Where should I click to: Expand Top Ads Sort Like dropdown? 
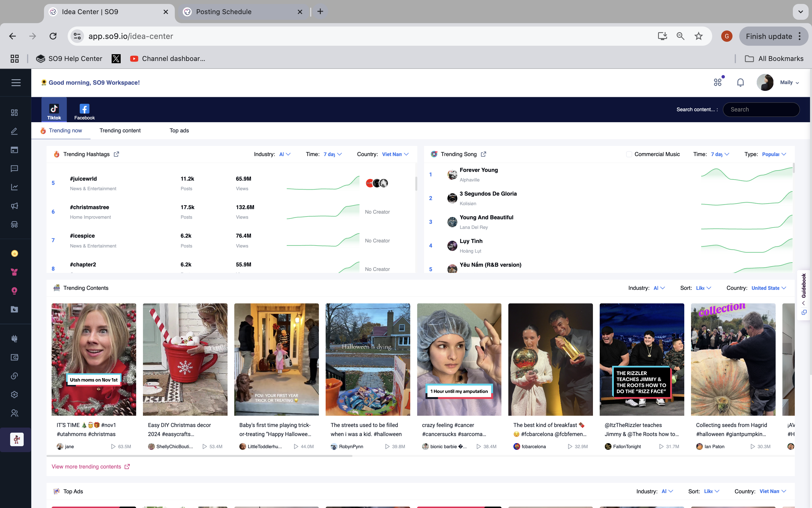click(x=712, y=491)
